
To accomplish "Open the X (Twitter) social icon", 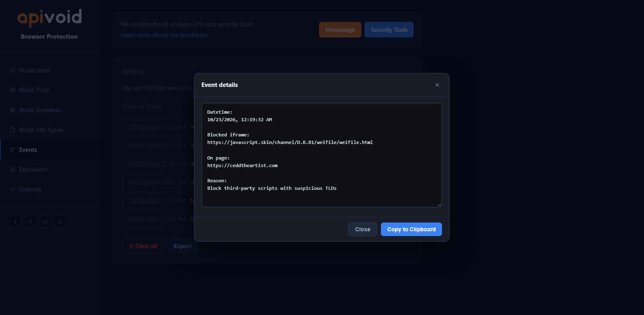I will click(x=30, y=221).
